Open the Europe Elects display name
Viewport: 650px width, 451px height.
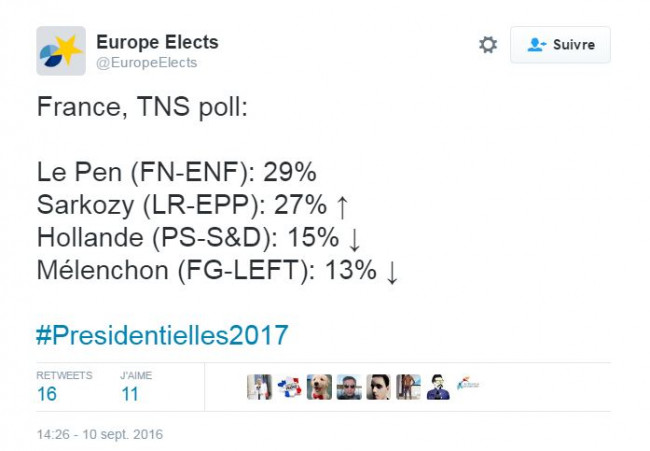point(157,42)
